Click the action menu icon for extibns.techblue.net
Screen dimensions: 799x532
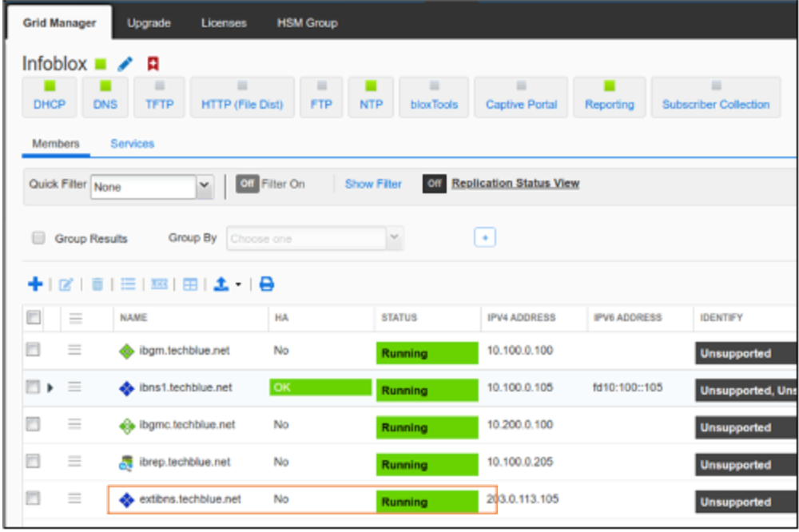[x=74, y=498]
